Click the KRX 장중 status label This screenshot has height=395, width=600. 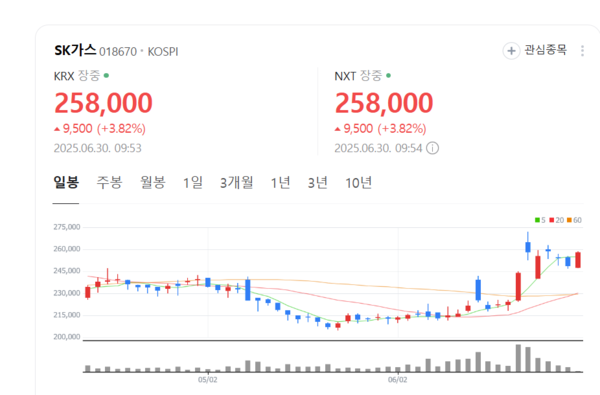(89, 76)
